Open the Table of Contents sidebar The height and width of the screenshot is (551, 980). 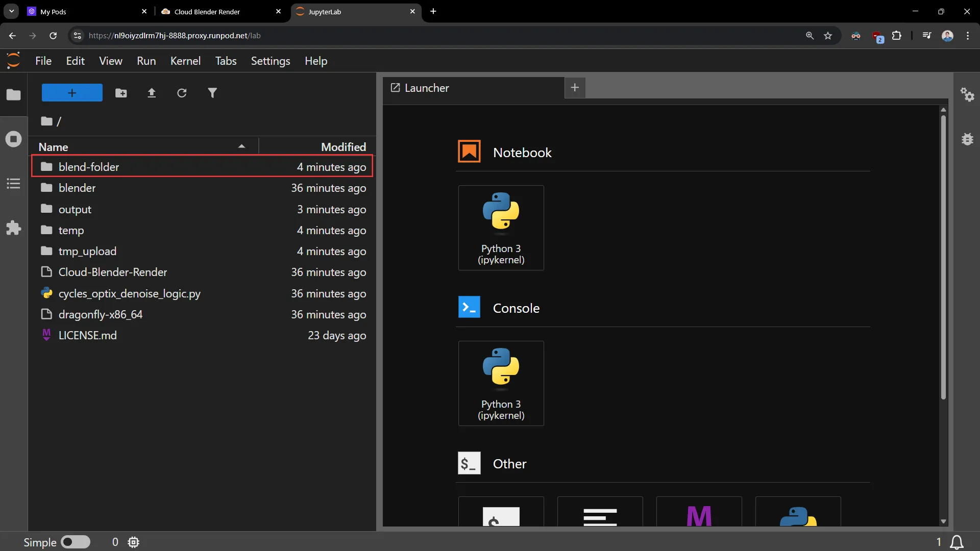[x=14, y=184]
